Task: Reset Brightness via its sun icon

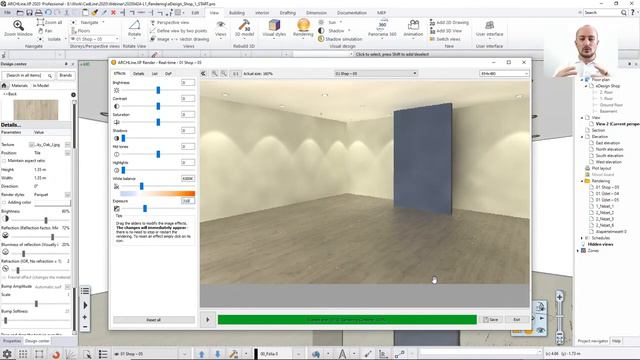Action: tap(117, 90)
